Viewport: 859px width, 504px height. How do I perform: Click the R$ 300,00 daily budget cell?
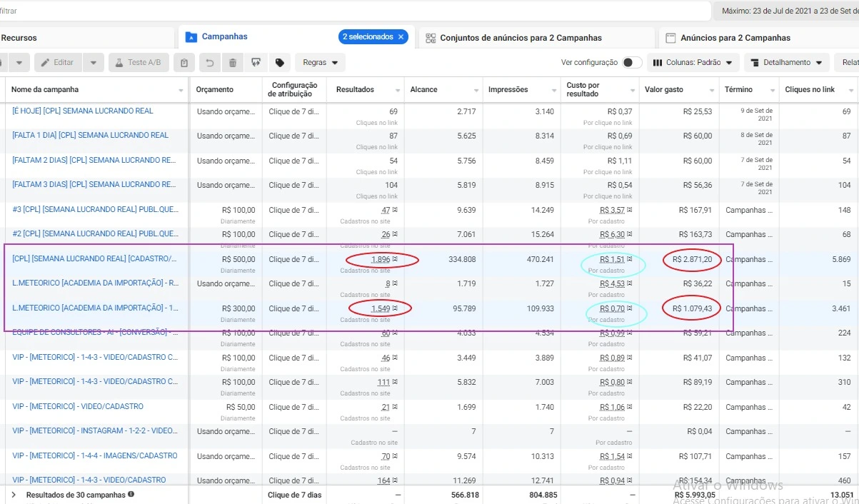pyautogui.click(x=238, y=308)
